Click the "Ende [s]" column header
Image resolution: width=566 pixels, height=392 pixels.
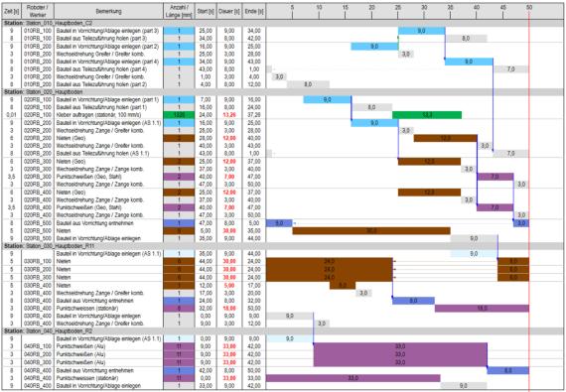pos(254,11)
